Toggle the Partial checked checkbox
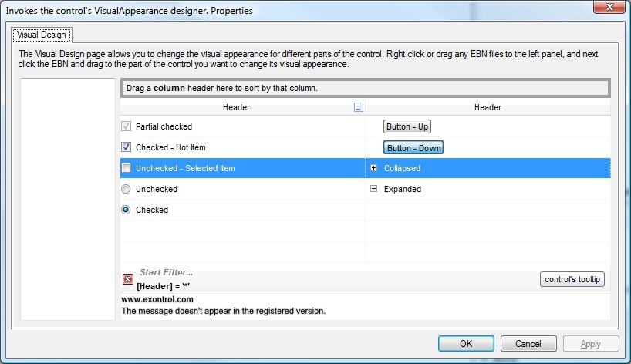This screenshot has height=364, width=631. point(127,126)
